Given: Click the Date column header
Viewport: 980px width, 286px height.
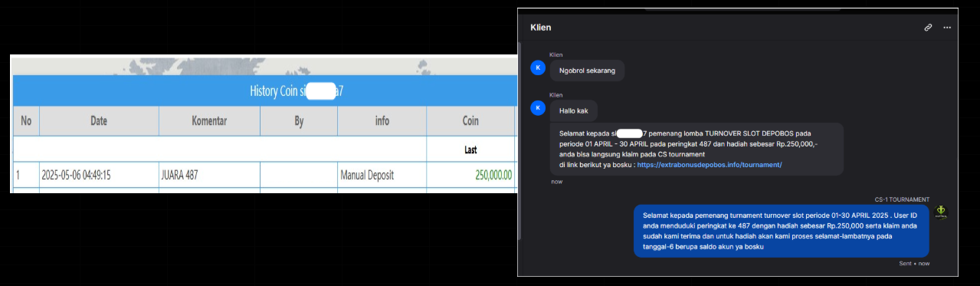Looking at the screenshot, I should [x=99, y=120].
